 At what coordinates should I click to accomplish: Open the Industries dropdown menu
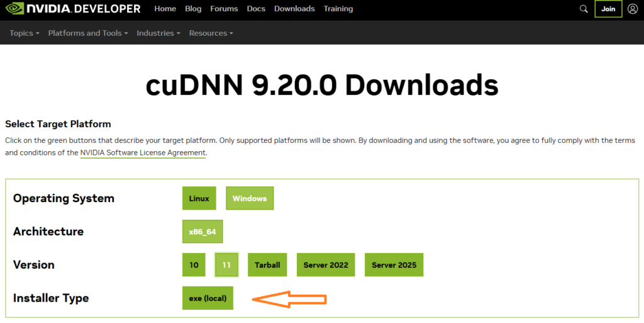click(x=158, y=33)
